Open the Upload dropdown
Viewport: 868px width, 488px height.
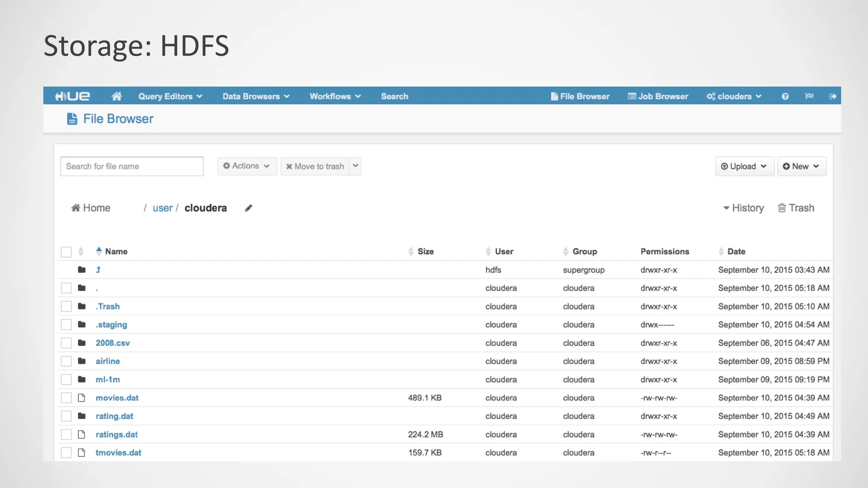[x=745, y=166]
